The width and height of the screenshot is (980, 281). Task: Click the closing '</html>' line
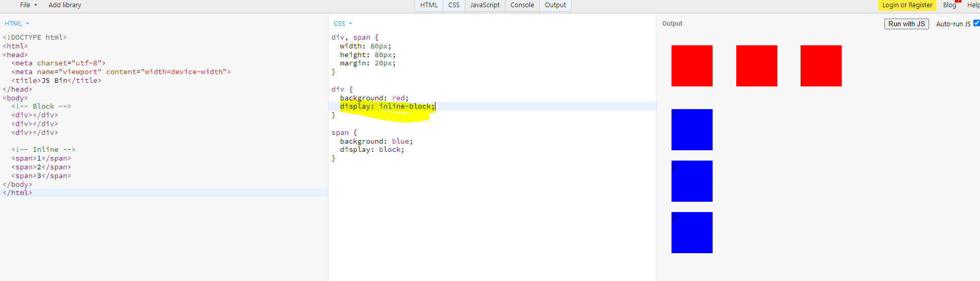click(x=17, y=193)
